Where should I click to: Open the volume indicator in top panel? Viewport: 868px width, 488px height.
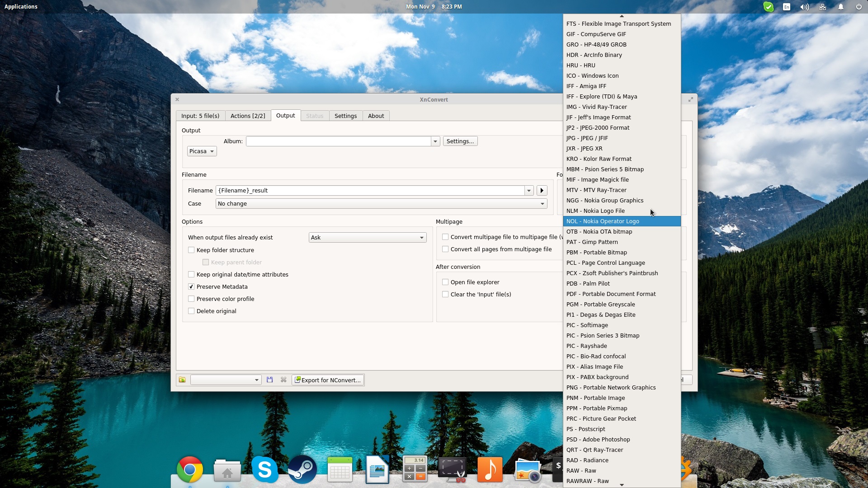[x=805, y=7]
